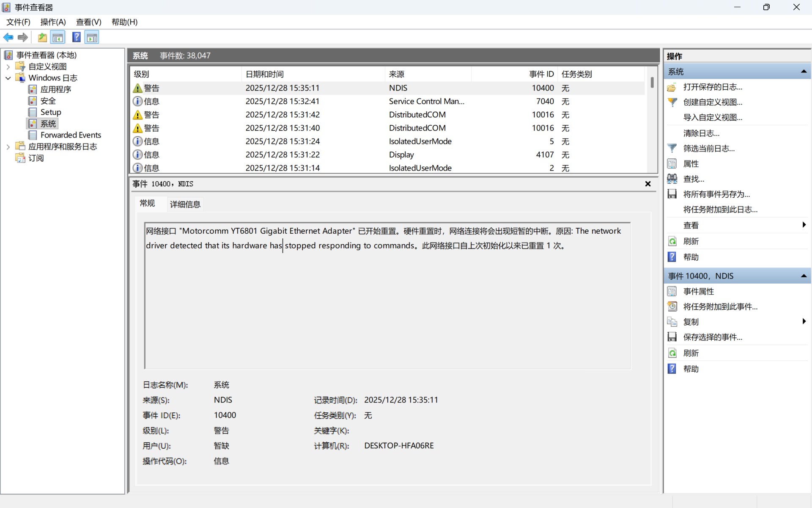Click the blue Help toolbar icon

[x=76, y=37]
